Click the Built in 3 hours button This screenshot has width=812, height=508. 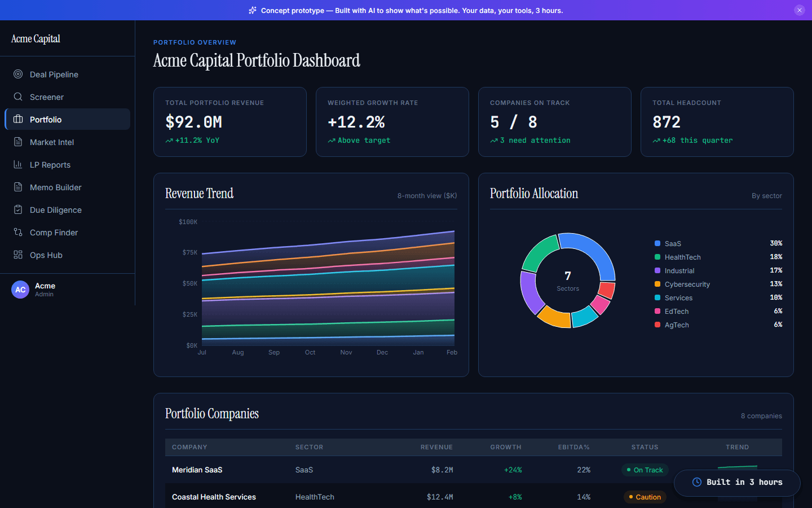tap(737, 483)
